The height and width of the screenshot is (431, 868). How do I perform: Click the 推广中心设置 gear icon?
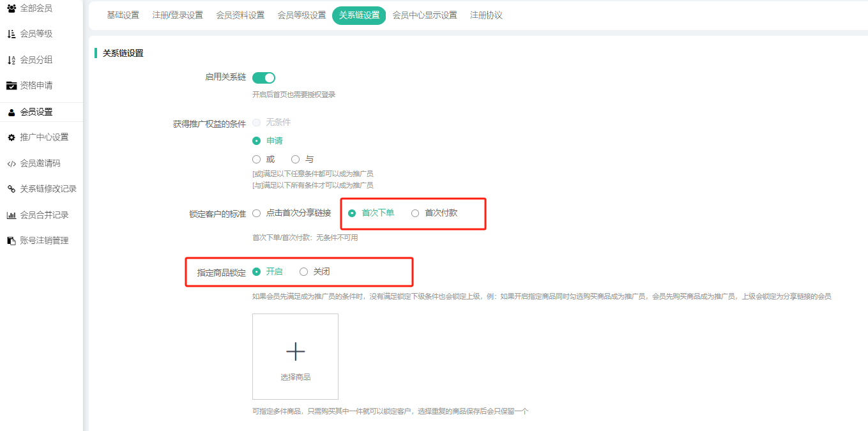coord(11,137)
